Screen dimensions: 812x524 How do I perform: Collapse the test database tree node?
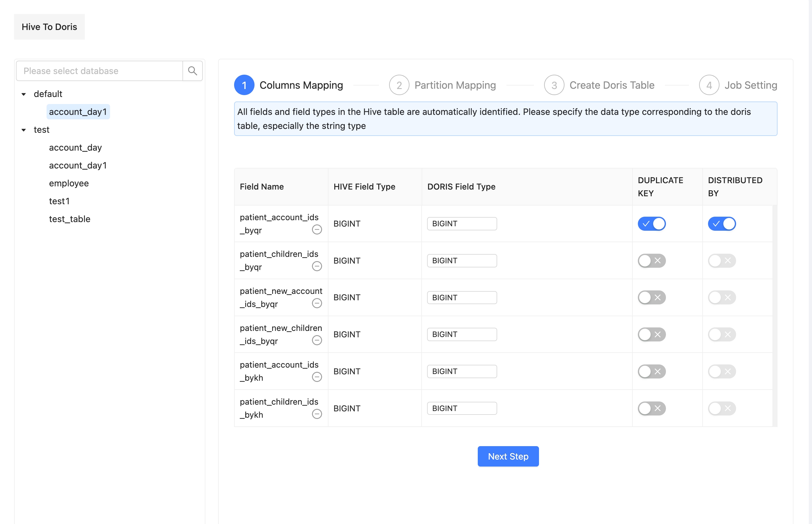[x=24, y=130]
